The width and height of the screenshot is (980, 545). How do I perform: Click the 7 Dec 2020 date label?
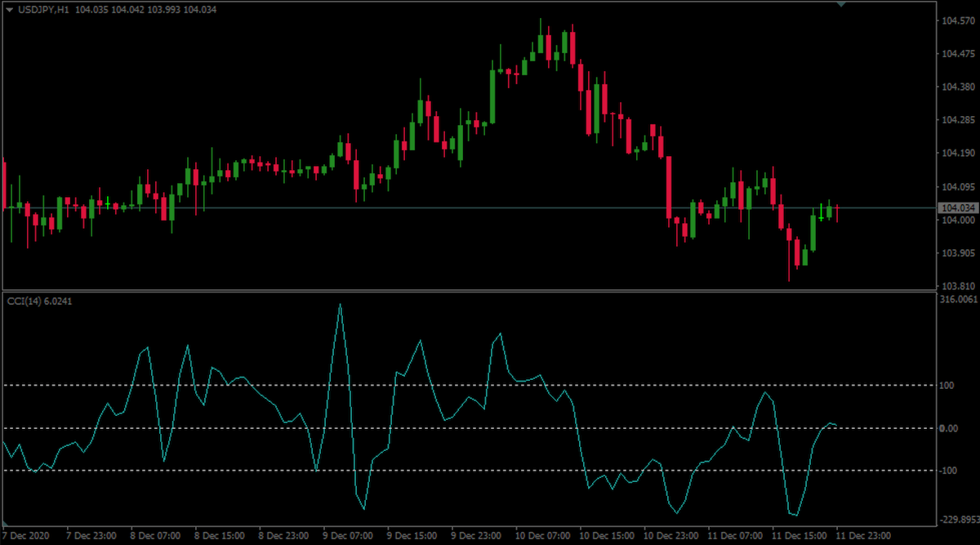(26, 536)
